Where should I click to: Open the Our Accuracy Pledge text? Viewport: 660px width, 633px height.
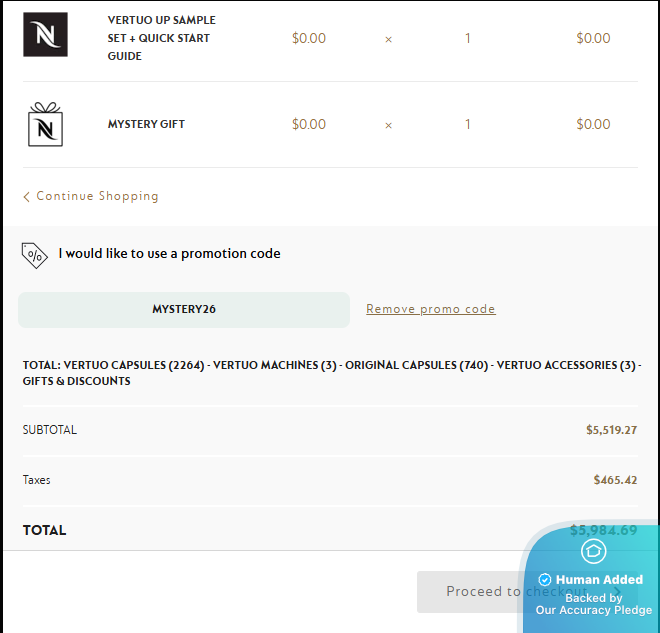click(593, 610)
